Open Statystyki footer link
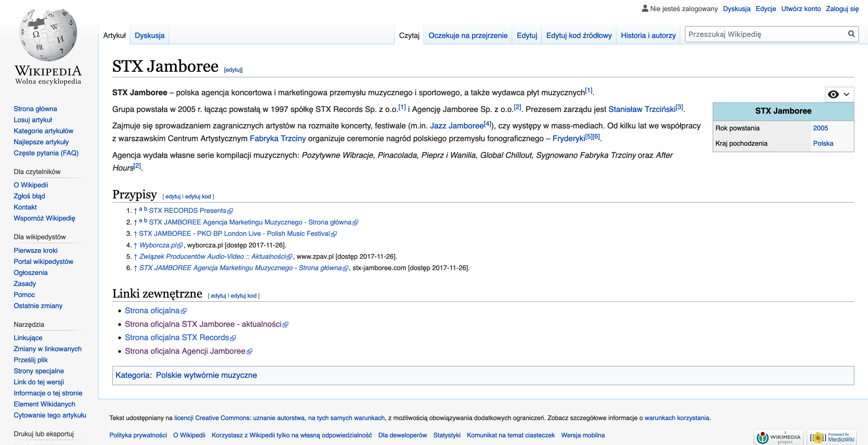The height and width of the screenshot is (445, 868). click(x=447, y=435)
